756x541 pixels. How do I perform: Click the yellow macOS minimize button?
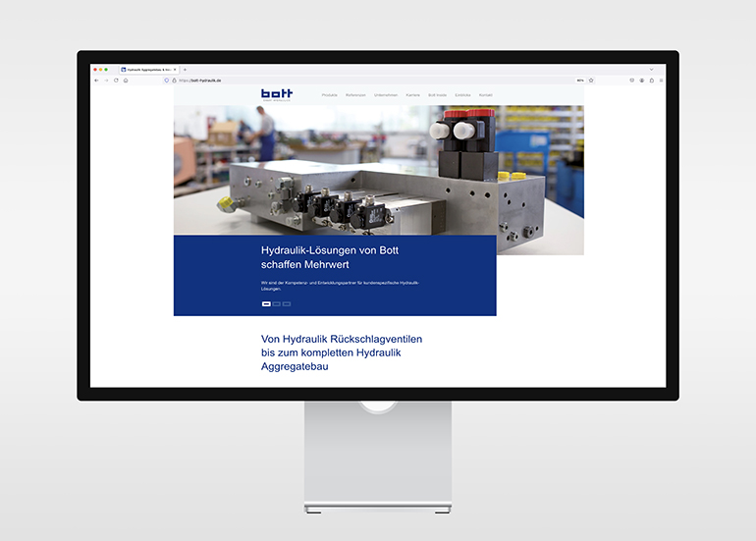(101, 70)
